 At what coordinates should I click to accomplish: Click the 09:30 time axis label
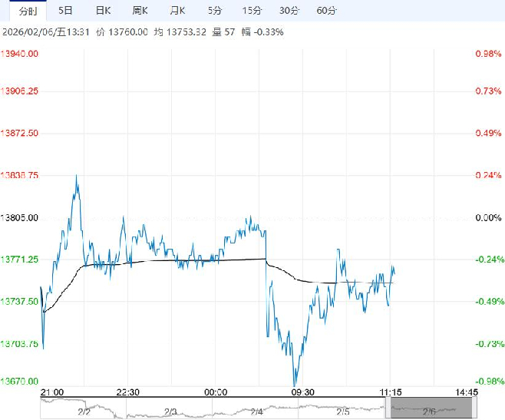[x=303, y=392]
